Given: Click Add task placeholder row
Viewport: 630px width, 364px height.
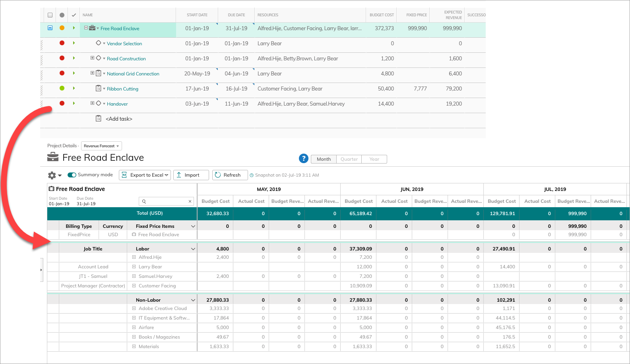Looking at the screenshot, I should click(x=119, y=119).
